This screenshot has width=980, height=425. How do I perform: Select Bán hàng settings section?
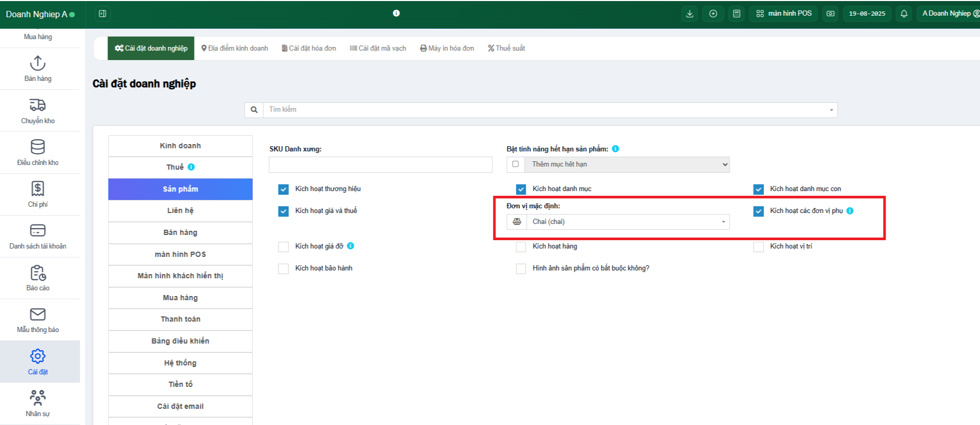click(x=180, y=232)
